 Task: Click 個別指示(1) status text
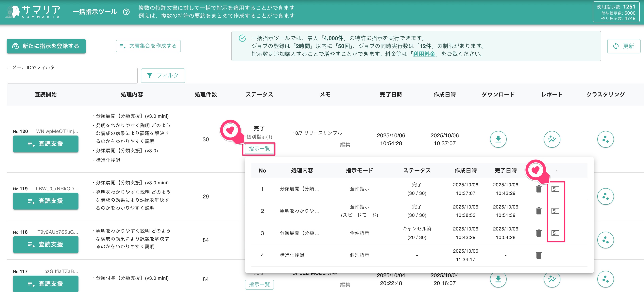coord(259,137)
